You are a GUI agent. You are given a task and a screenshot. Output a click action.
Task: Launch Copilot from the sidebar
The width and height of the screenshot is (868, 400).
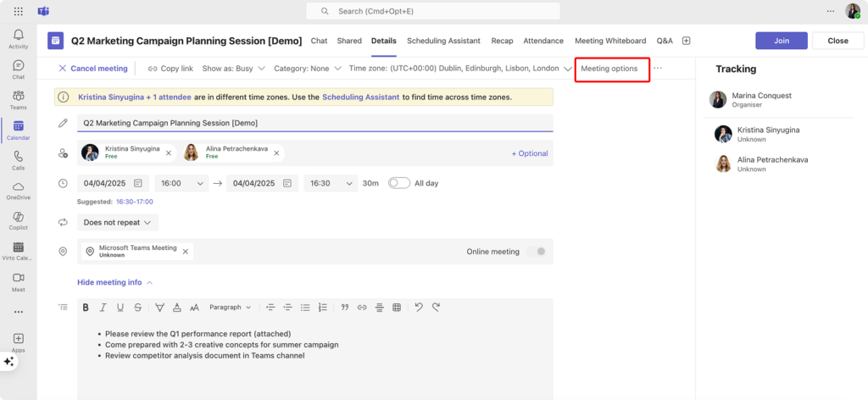click(x=19, y=220)
